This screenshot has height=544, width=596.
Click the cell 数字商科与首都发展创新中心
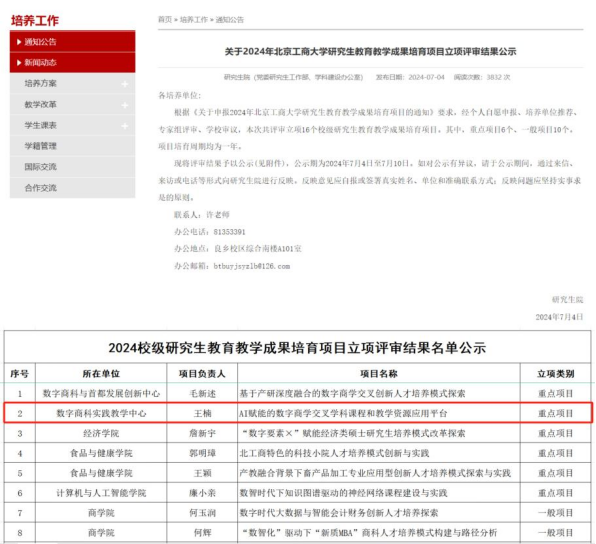pyautogui.click(x=101, y=393)
